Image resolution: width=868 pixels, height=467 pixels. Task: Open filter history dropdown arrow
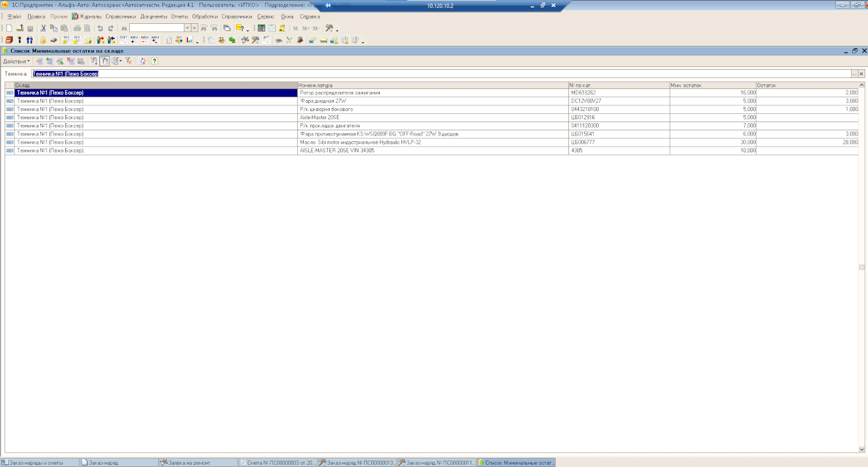120,61
